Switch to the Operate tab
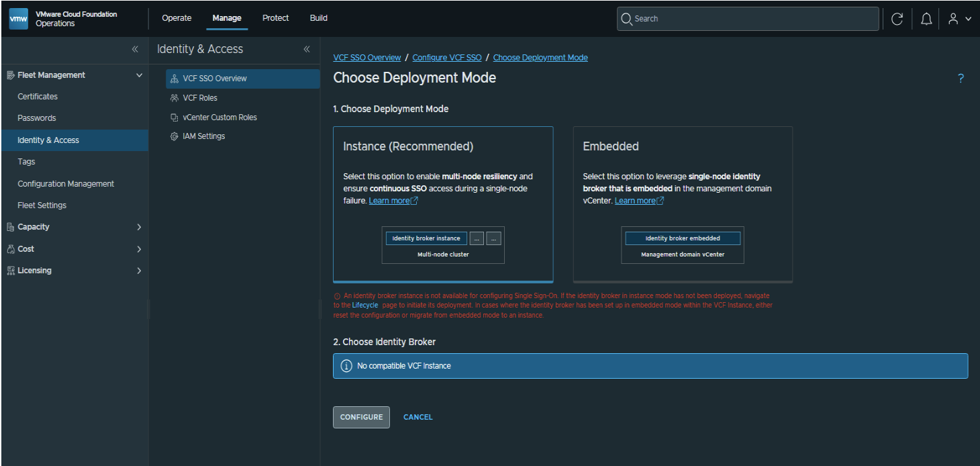Viewport: 980px width, 466px height. [x=177, y=18]
